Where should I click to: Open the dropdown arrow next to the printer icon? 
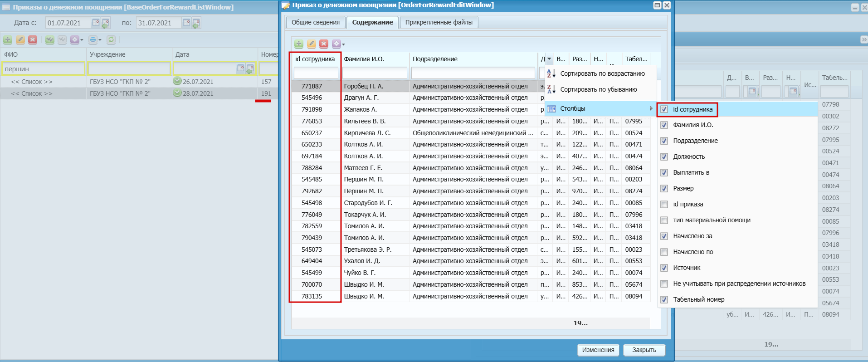[100, 40]
